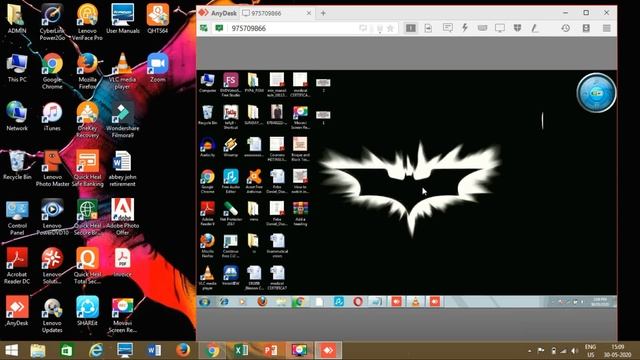Open SHAREit shortcut on local desktop
The width and height of the screenshot is (640, 360).
tap(87, 311)
